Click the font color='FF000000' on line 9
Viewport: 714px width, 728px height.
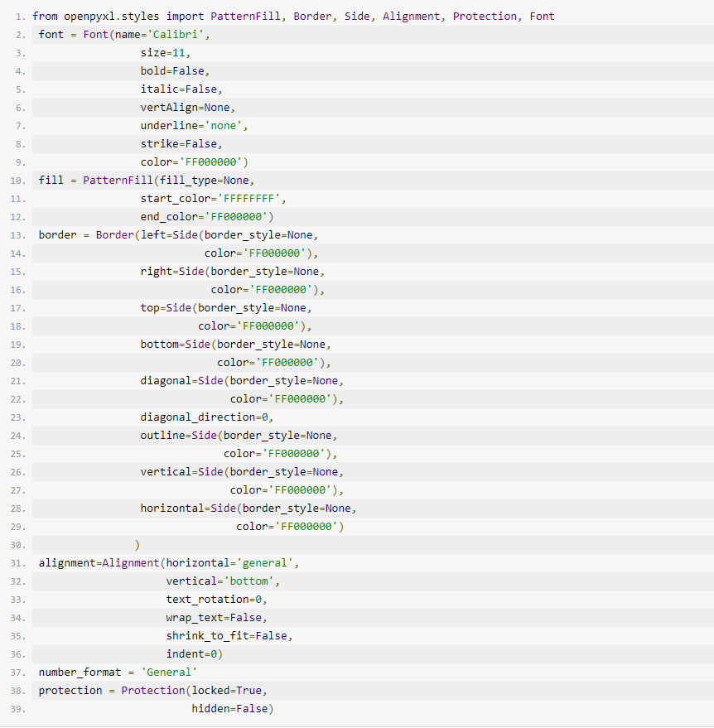coord(195,162)
